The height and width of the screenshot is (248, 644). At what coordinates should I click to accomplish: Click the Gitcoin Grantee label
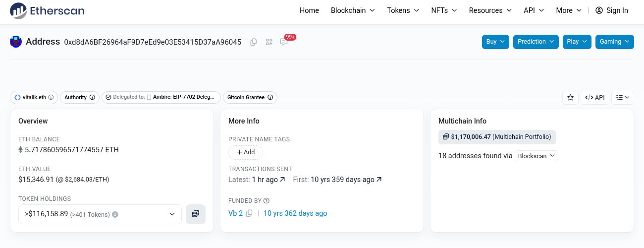coord(246,98)
